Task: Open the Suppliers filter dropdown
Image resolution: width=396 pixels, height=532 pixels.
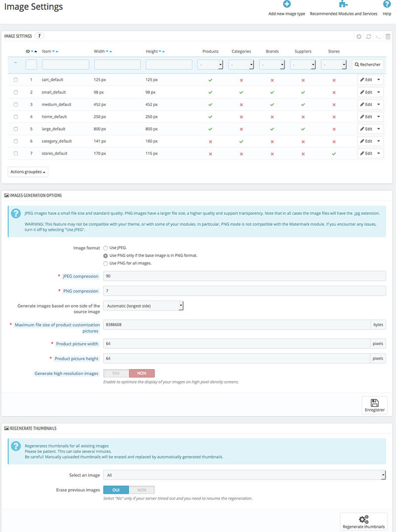Action: point(303,64)
